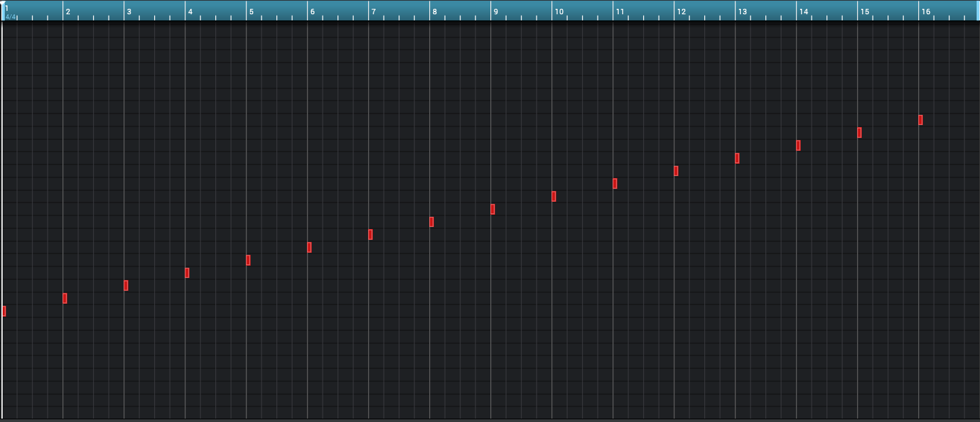This screenshot has width=980, height=422.
Task: Select the red note at bar 9
Action: click(493, 209)
